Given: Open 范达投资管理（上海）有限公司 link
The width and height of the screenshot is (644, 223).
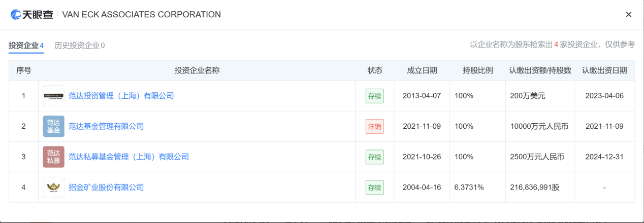Looking at the screenshot, I should [121, 96].
